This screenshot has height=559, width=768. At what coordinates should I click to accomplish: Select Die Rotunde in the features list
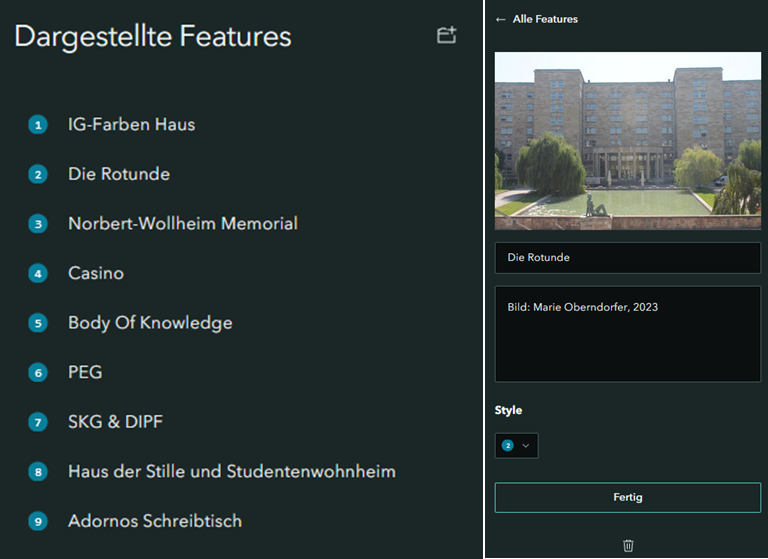(119, 174)
